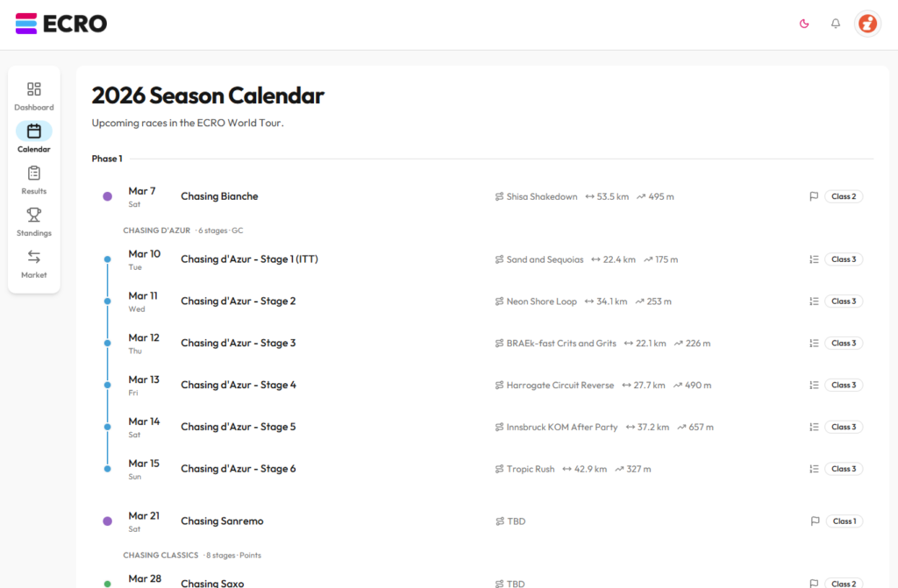
Task: Open the Dashboard sidebar icon
Action: click(33, 89)
